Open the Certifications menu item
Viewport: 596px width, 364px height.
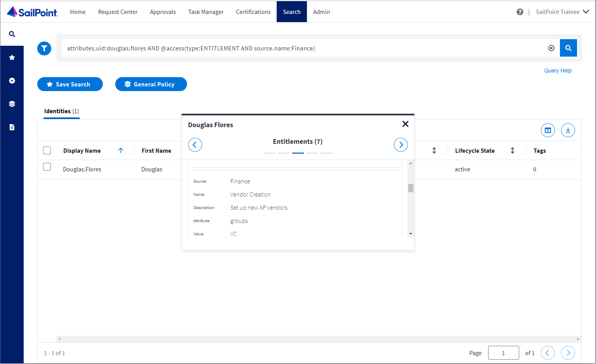(253, 12)
